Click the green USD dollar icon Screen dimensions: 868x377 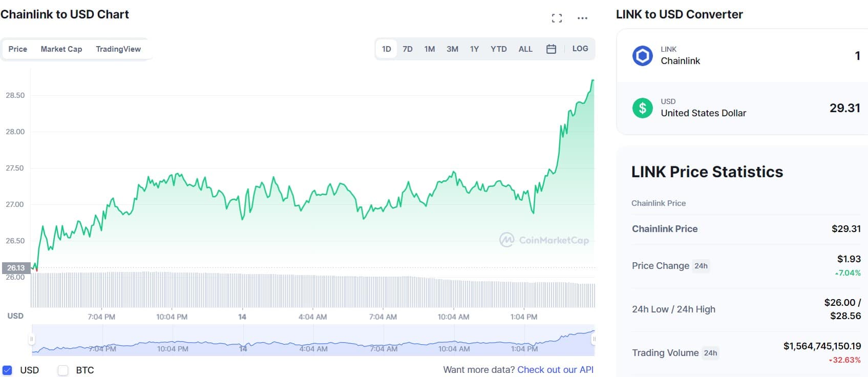643,108
